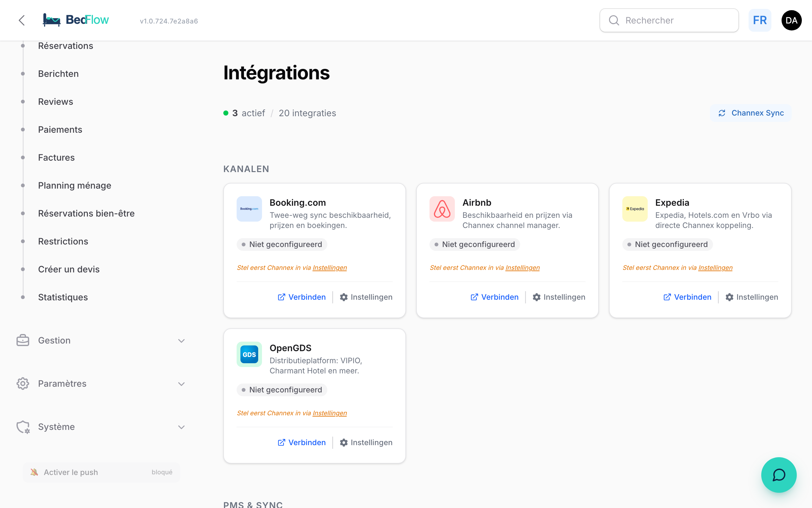
Task: Click Verbinden on the Expedia card
Action: [688, 297]
